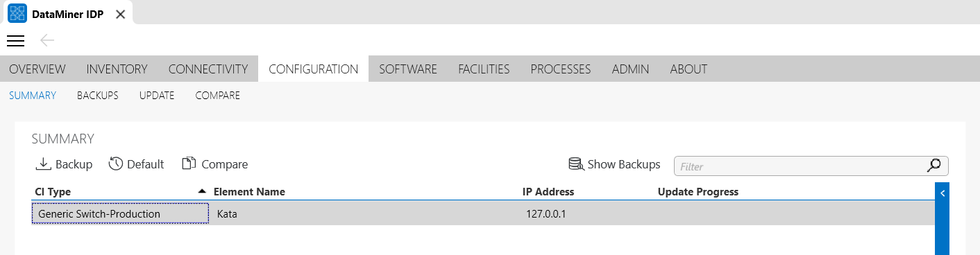Select the Generic Switch-Production row
The image size is (980, 255).
pos(482,214)
